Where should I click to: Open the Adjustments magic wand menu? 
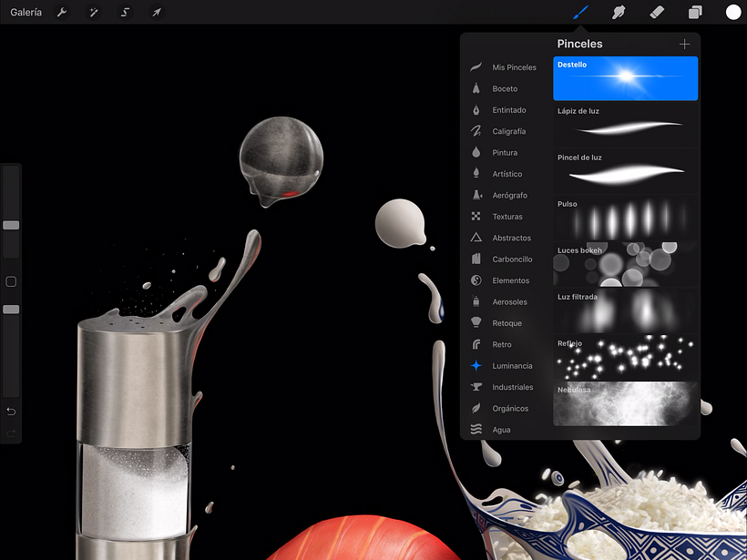pos(93,13)
